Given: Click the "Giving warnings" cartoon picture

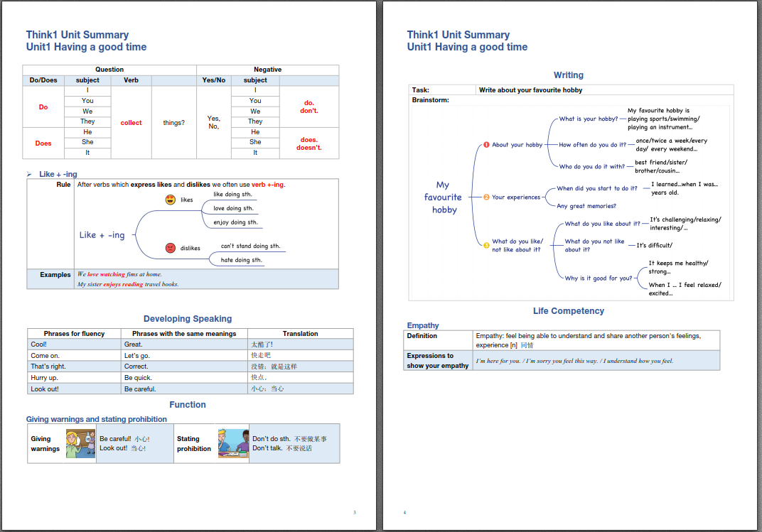Looking at the screenshot, I should 80,443.
